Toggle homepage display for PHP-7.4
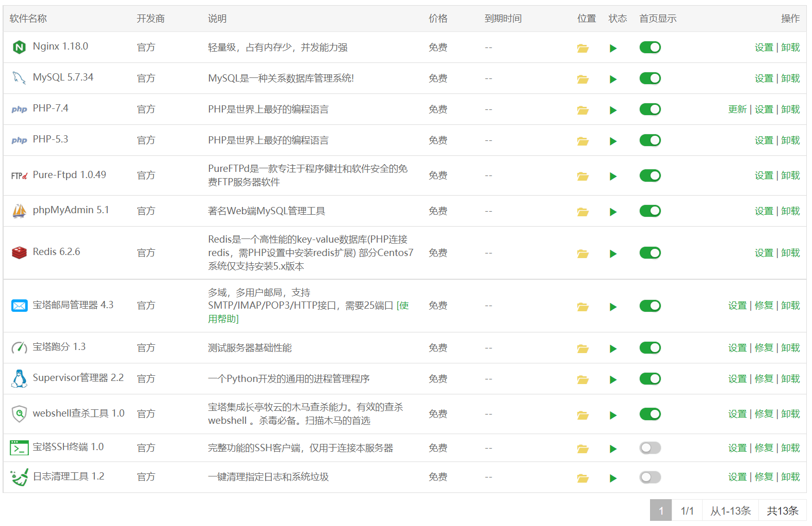Viewport: 812px width, 526px height. pos(650,109)
